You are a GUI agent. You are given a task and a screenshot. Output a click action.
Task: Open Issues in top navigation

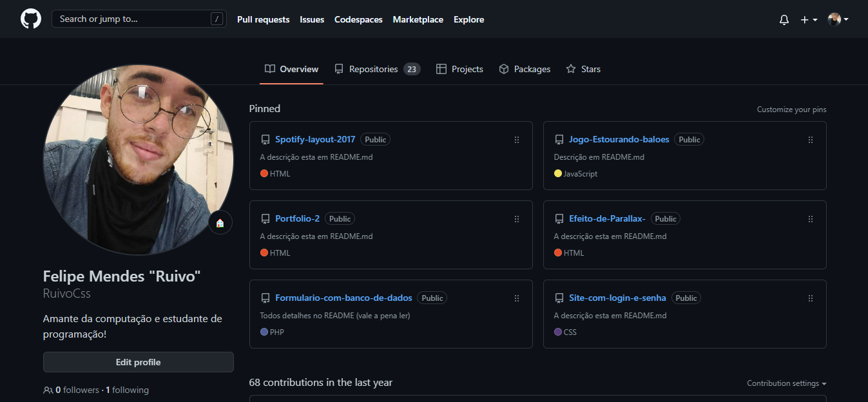tap(312, 19)
